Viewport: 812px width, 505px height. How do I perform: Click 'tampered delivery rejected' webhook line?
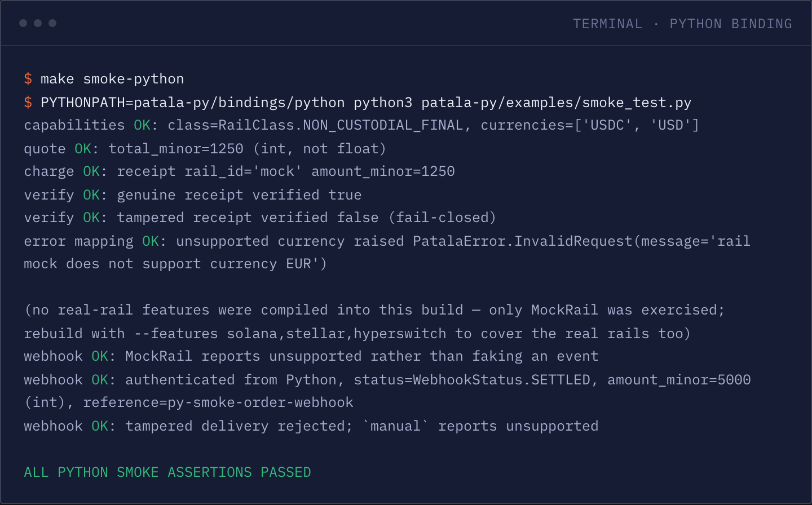pyautogui.click(x=311, y=426)
